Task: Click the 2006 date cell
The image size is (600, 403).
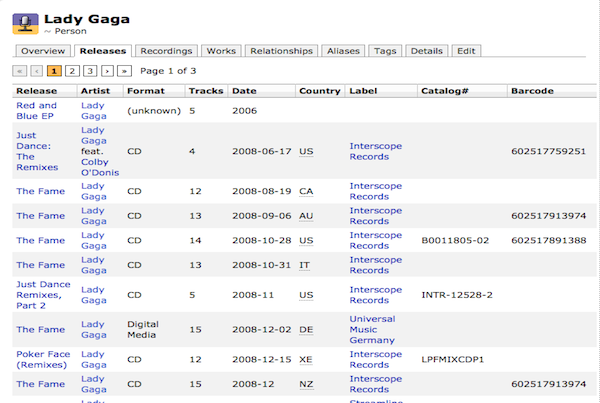Action: click(x=245, y=111)
